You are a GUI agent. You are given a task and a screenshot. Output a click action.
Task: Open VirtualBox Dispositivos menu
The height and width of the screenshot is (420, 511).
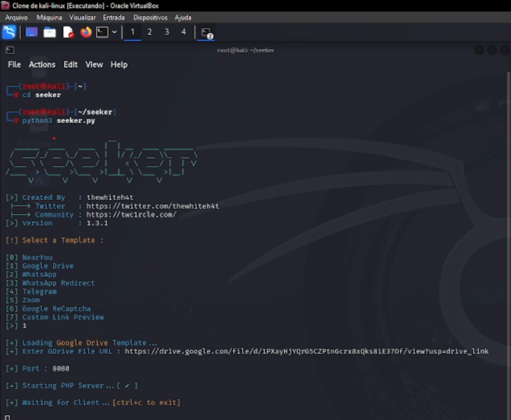[x=150, y=18]
